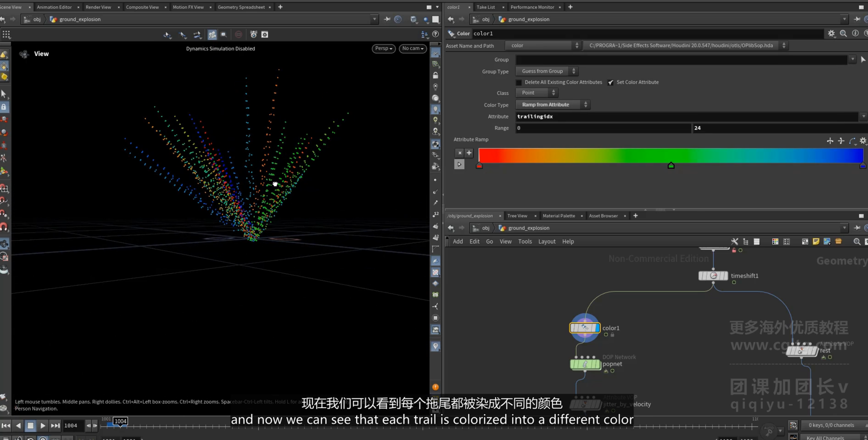Toggle Set Color Attribute checkbox
The width and height of the screenshot is (868, 440).
pyautogui.click(x=611, y=82)
